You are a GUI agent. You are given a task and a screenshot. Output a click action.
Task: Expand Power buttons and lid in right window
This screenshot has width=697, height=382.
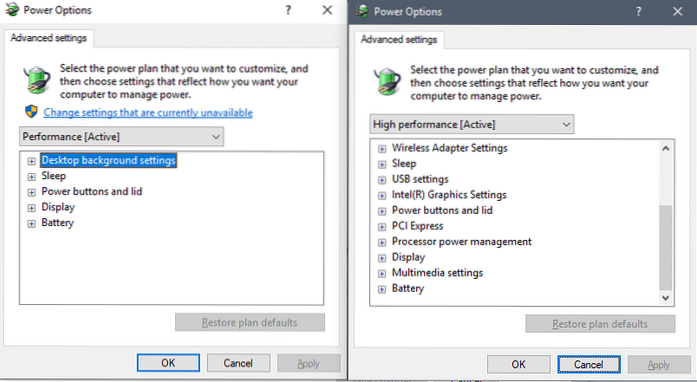[382, 211]
